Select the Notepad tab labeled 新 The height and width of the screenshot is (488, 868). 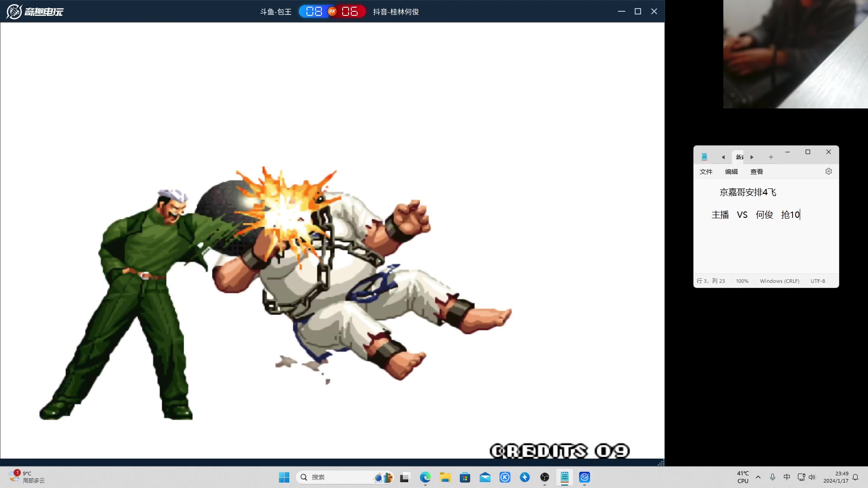pos(739,157)
